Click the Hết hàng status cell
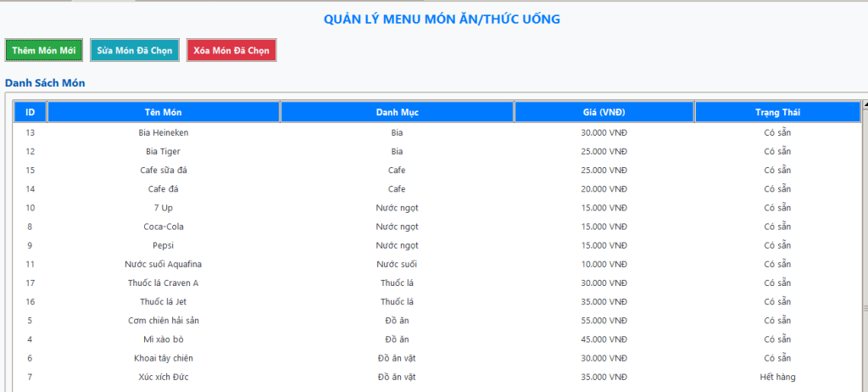The width and height of the screenshot is (868, 392). click(777, 377)
